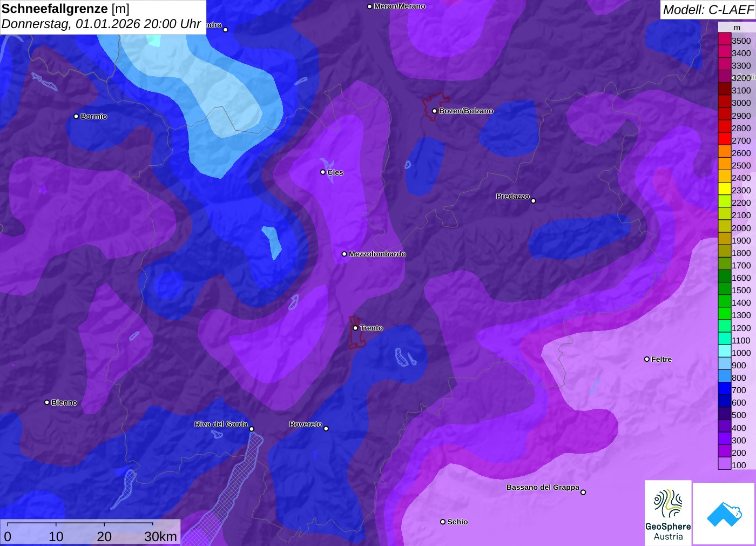The width and height of the screenshot is (756, 546).
Task: Select the 2700 m red legend swatch
Action: tap(725, 140)
